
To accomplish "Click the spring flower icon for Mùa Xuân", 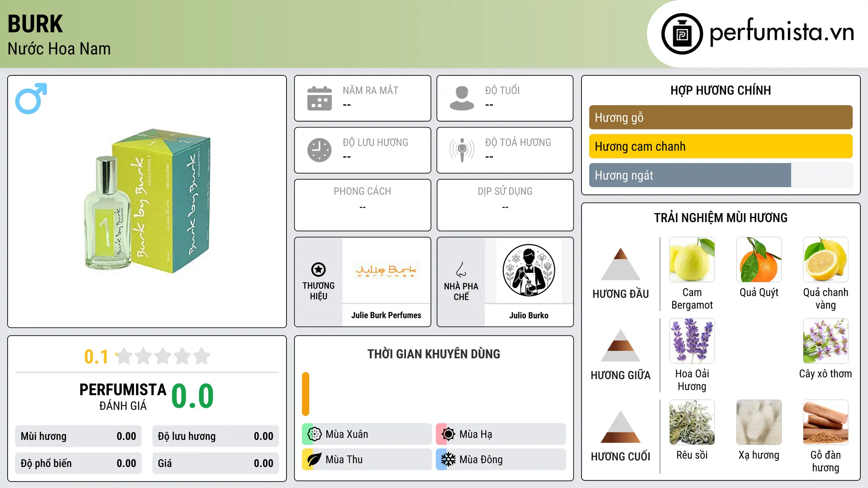I will pos(314,434).
